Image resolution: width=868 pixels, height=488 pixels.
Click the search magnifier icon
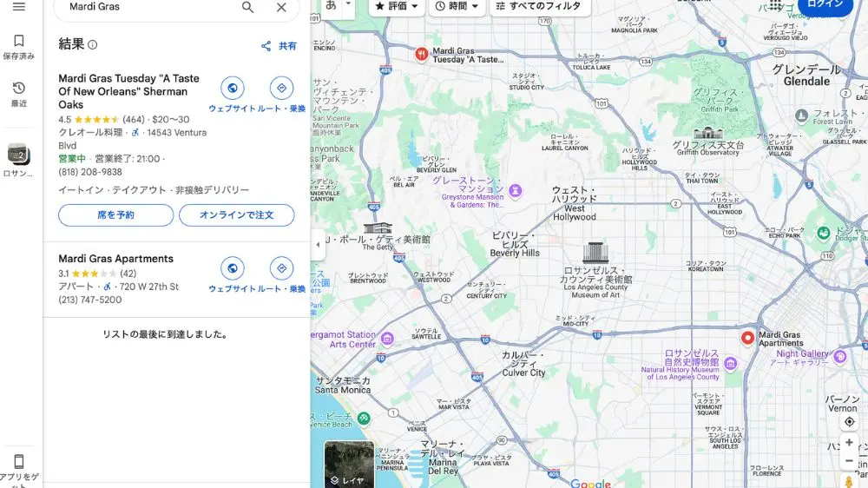pos(247,7)
